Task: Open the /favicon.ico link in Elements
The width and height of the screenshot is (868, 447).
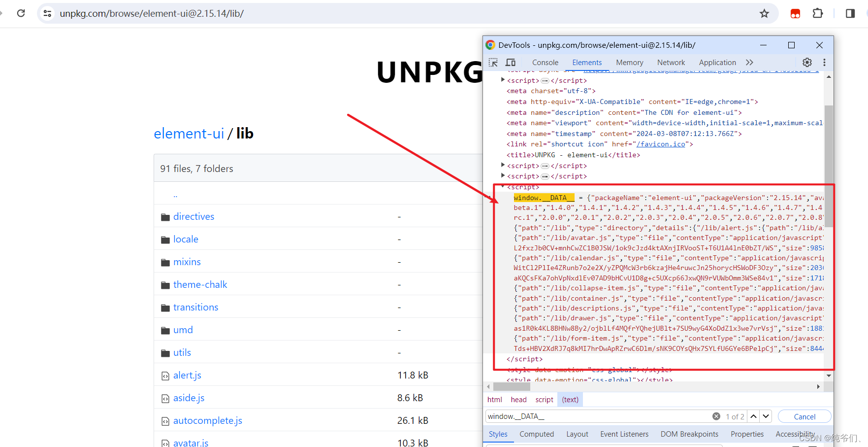Action: tap(661, 144)
